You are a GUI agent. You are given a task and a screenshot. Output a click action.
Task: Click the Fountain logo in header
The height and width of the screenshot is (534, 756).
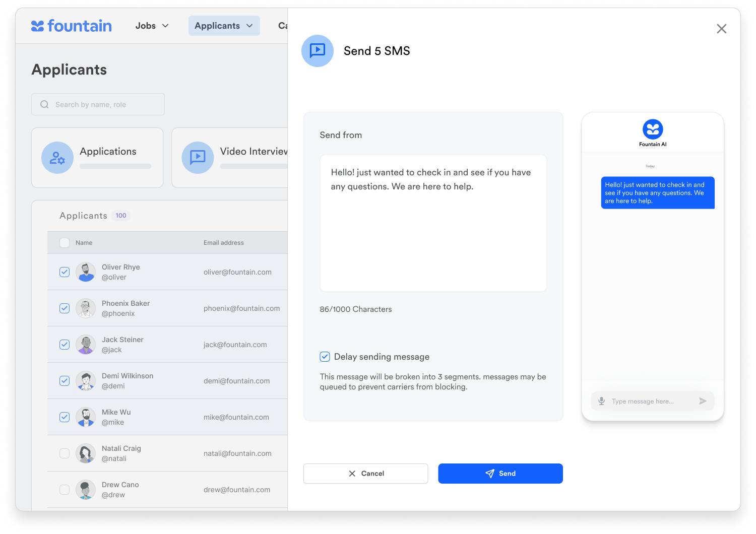pyautogui.click(x=71, y=26)
